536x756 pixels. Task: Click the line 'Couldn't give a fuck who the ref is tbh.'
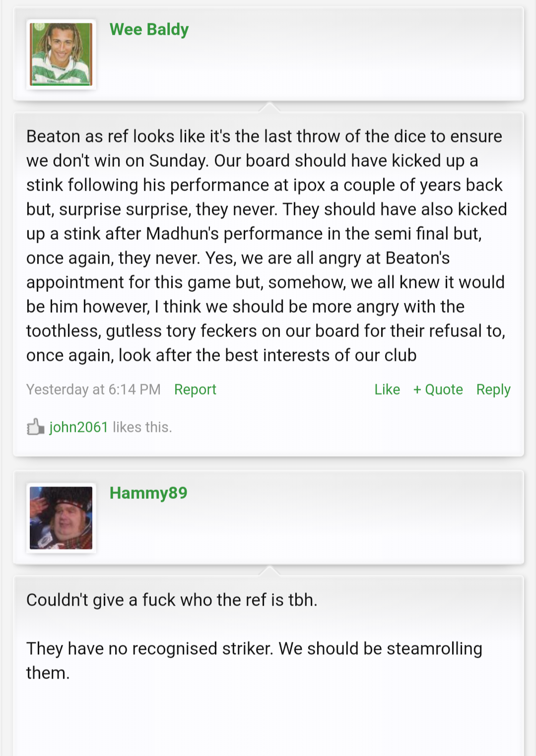pos(172,600)
